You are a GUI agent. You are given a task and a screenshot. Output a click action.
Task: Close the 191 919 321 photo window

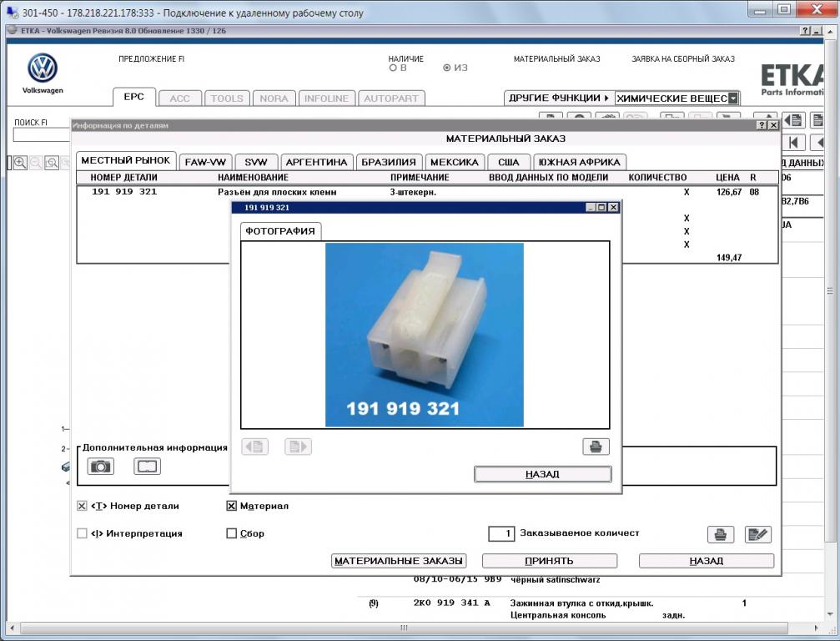point(614,208)
